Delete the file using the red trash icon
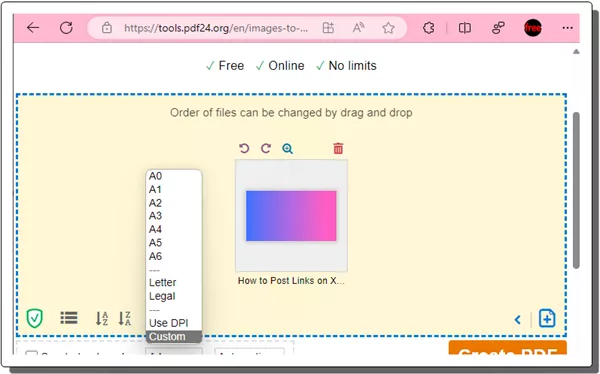Image resolution: width=600 pixels, height=374 pixels. point(338,148)
